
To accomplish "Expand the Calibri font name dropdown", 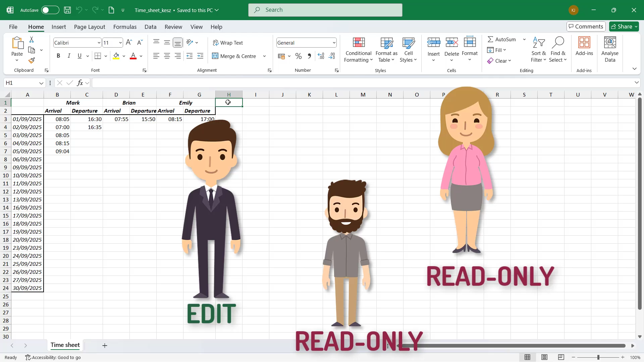I will pyautogui.click(x=99, y=43).
